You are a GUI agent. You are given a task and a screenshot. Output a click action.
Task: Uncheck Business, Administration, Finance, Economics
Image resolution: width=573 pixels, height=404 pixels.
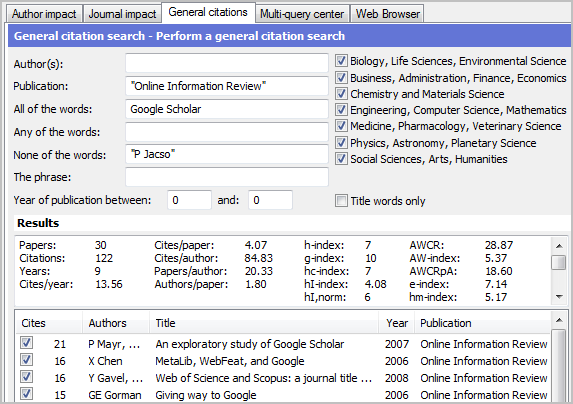pyautogui.click(x=341, y=77)
